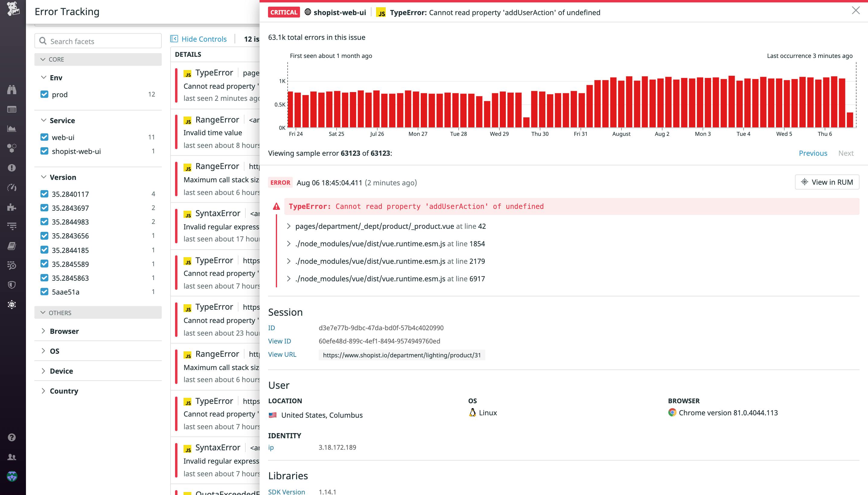Open the team users icon in sidebar
This screenshot has height=495, width=868.
click(x=12, y=457)
